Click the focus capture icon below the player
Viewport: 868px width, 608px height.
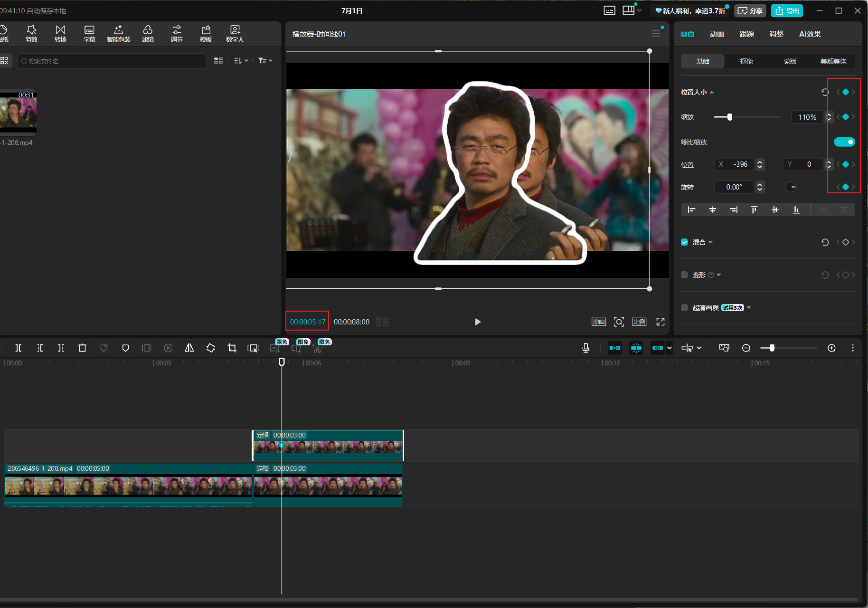(619, 322)
